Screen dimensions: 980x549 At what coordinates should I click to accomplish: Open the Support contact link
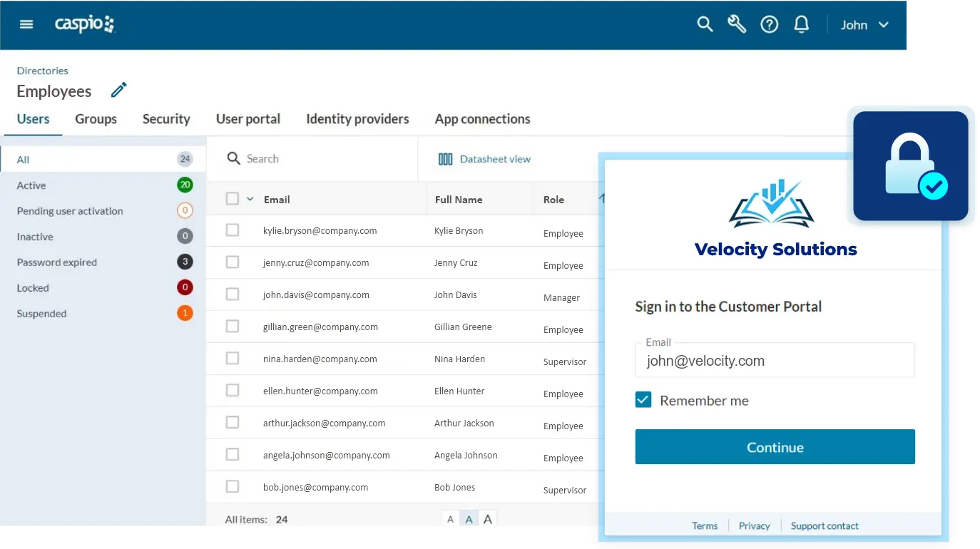coord(825,525)
